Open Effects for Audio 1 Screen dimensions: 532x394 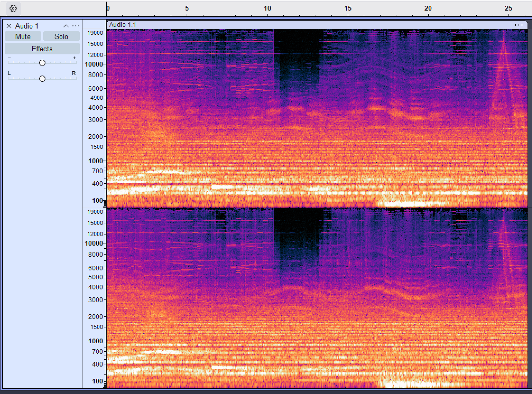pyautogui.click(x=42, y=49)
